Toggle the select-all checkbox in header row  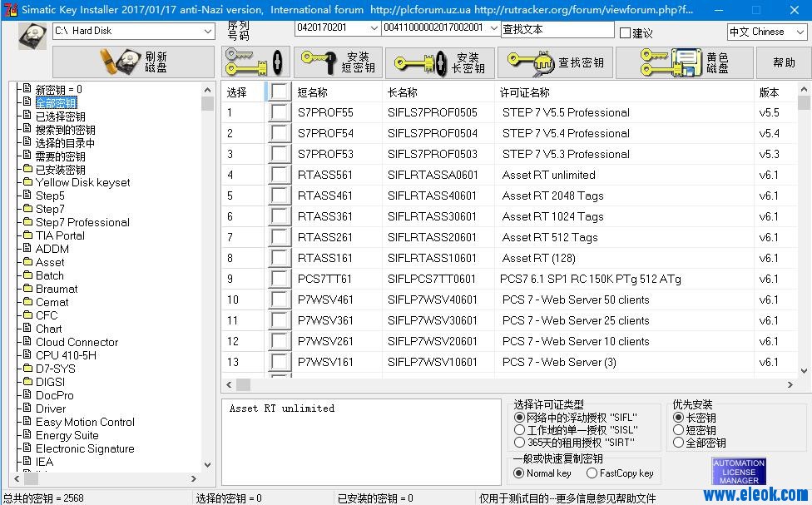(280, 92)
